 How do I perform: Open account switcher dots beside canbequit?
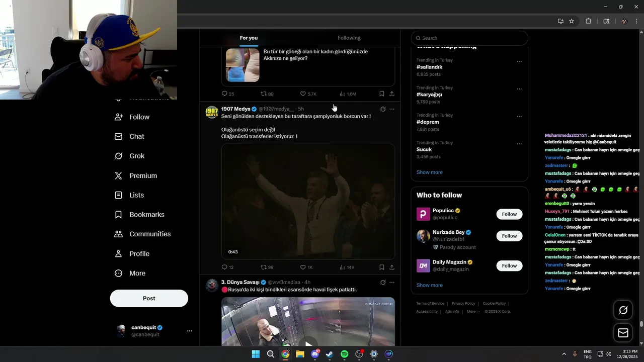tap(190, 331)
